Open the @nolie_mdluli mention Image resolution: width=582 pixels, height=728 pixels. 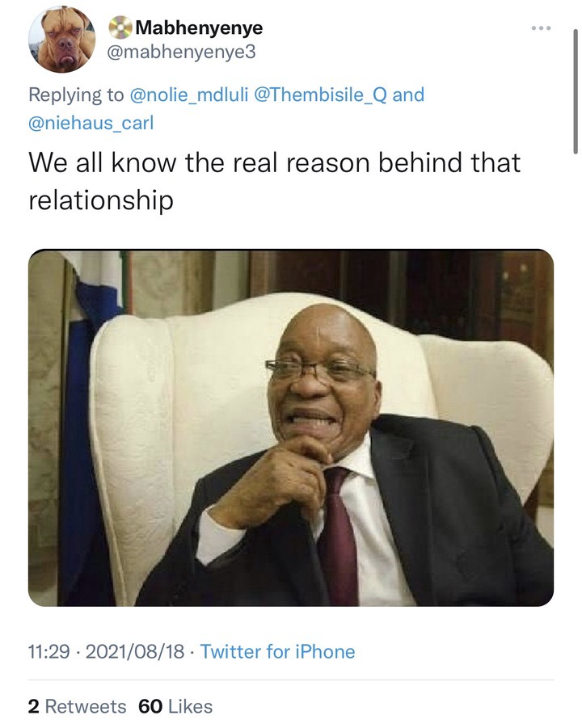coord(191,95)
